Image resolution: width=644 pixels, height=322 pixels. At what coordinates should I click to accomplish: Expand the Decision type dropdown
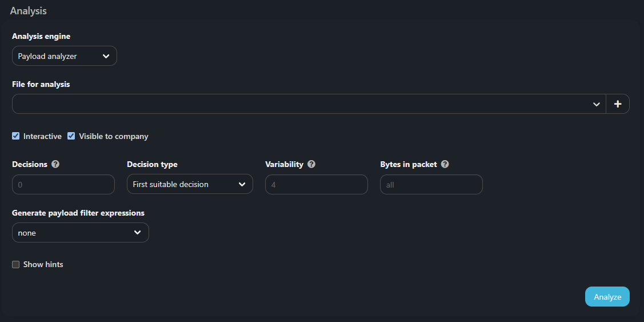tap(189, 184)
